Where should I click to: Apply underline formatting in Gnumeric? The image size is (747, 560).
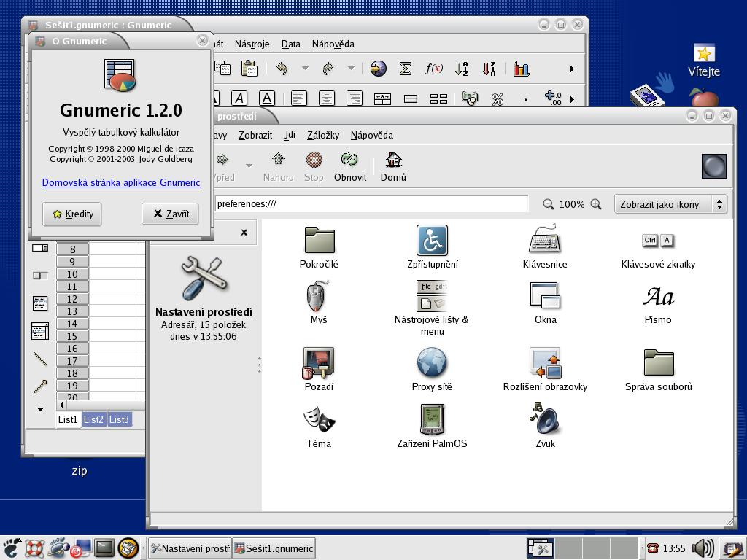click(267, 98)
